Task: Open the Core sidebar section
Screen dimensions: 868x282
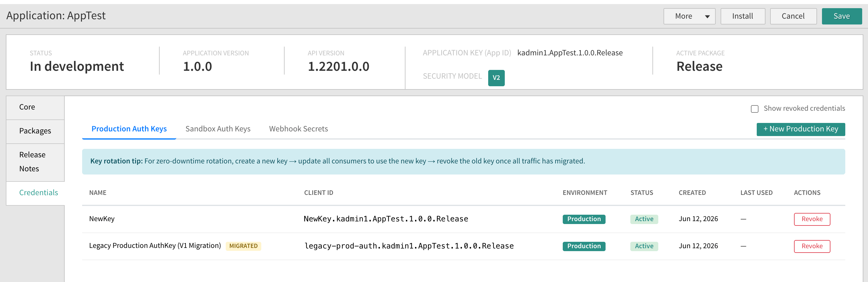Action: tap(35, 107)
